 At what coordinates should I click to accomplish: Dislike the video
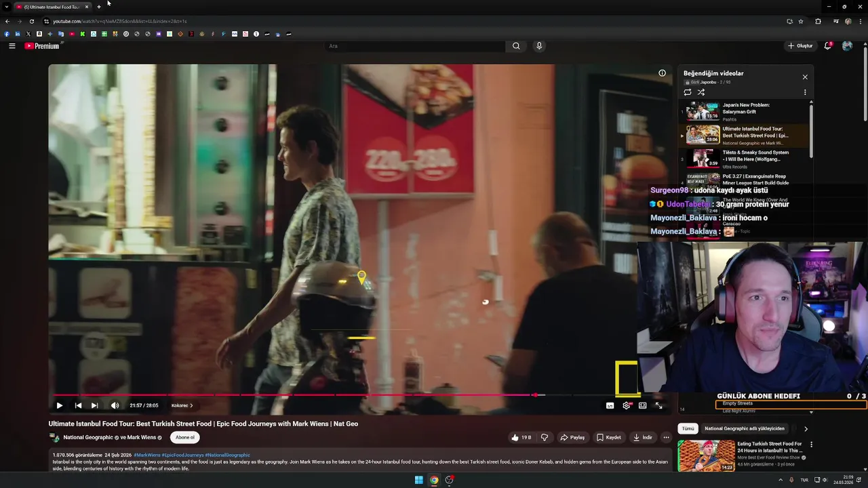point(544,437)
